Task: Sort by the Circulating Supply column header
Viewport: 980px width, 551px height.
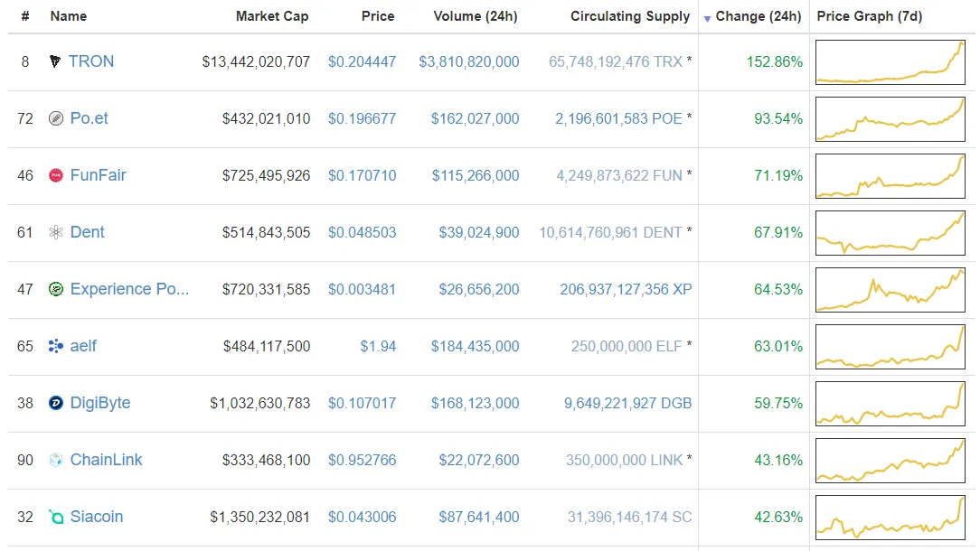Action: click(x=629, y=16)
